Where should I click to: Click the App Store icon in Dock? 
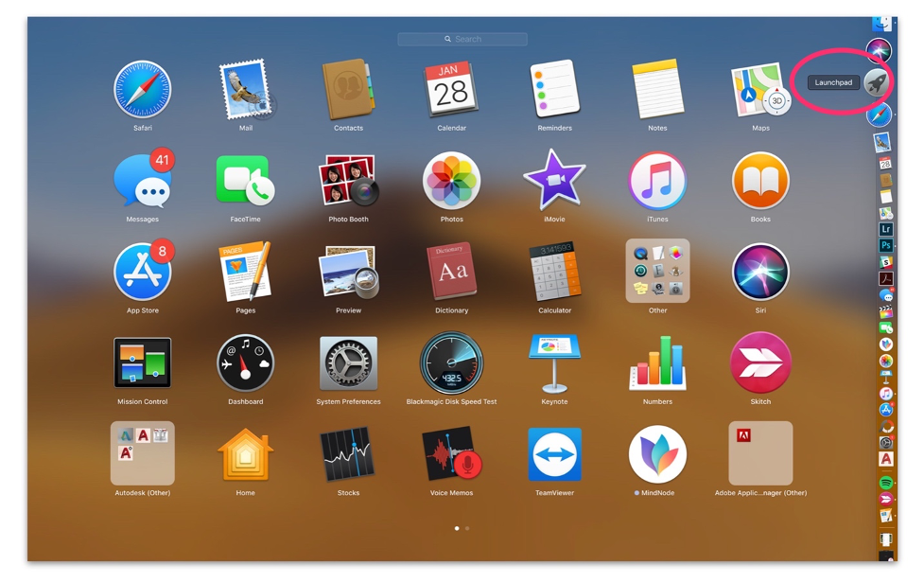point(886,409)
